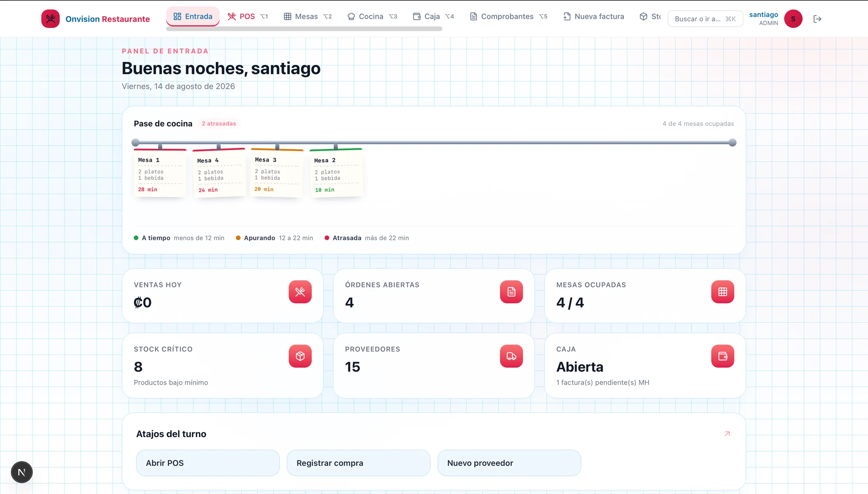Viewport: 868px width, 494px height.
Task: Click the Buscar o ir a search field
Action: pyautogui.click(x=705, y=19)
